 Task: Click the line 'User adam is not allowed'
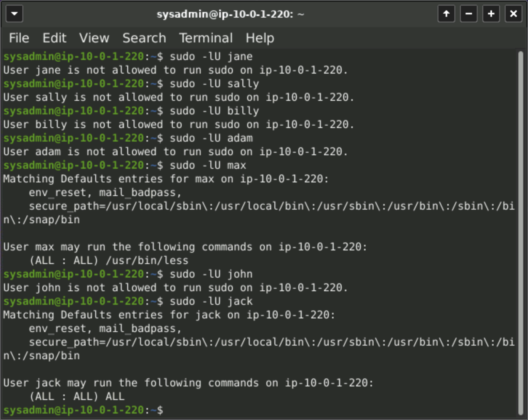coord(176,152)
